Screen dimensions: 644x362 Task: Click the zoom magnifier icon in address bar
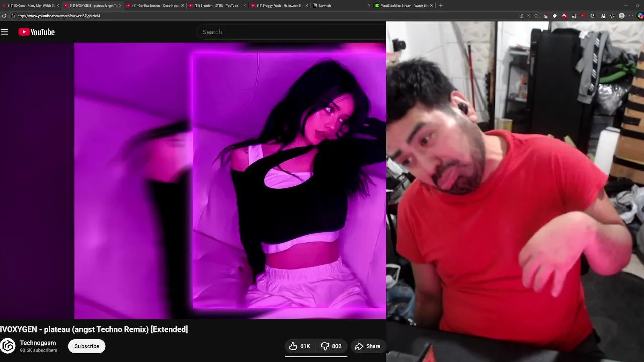pos(529,16)
